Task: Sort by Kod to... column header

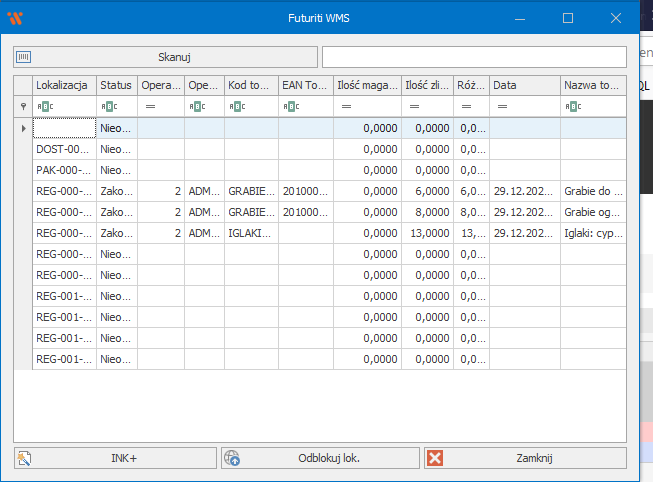Action: (x=252, y=85)
